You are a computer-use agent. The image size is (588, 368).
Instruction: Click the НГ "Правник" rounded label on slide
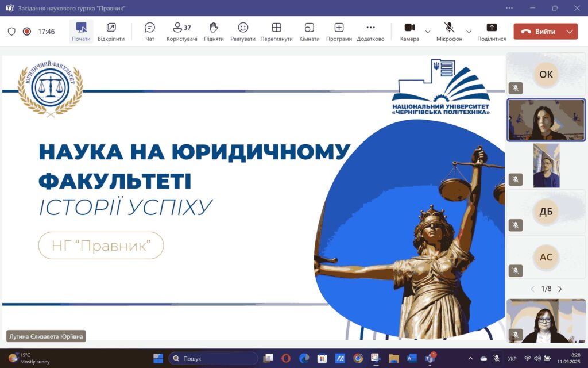coord(101,246)
